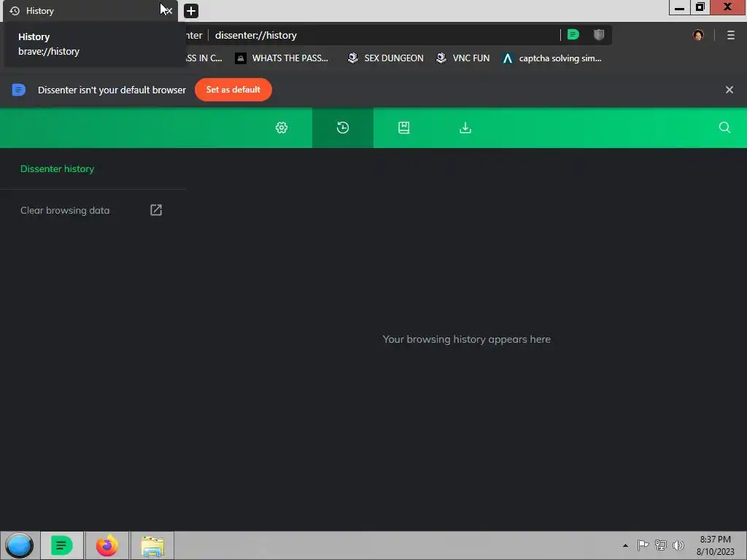
Task: Open the bookmarks tab icon in green toolbar
Action: (404, 128)
